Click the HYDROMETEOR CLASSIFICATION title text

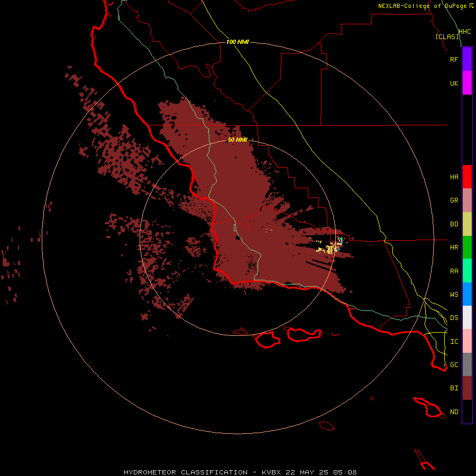tap(186, 472)
